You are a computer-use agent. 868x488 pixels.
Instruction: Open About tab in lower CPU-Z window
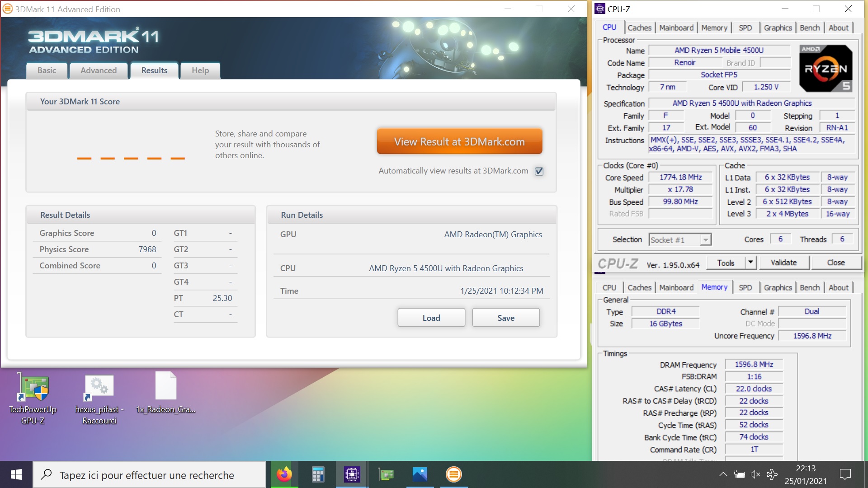(x=839, y=287)
